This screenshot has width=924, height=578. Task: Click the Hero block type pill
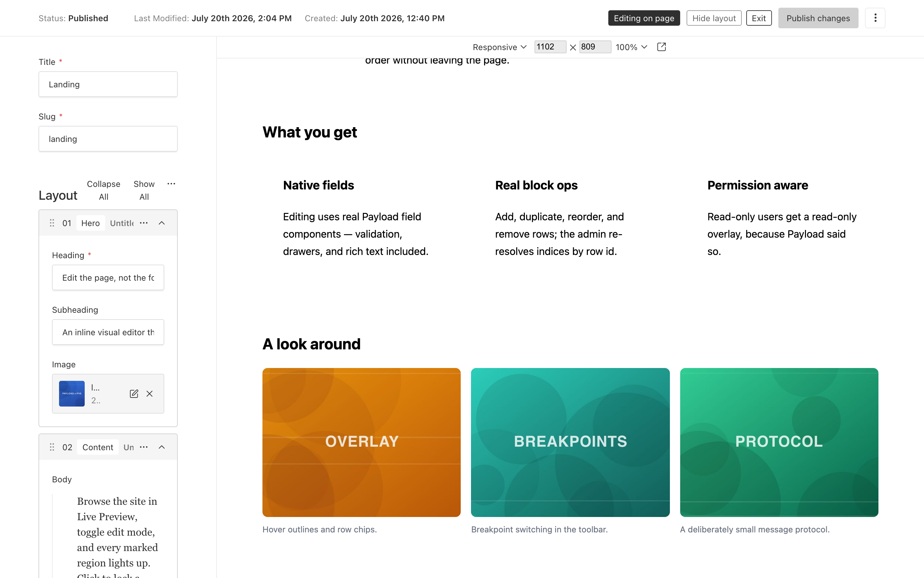tap(90, 223)
